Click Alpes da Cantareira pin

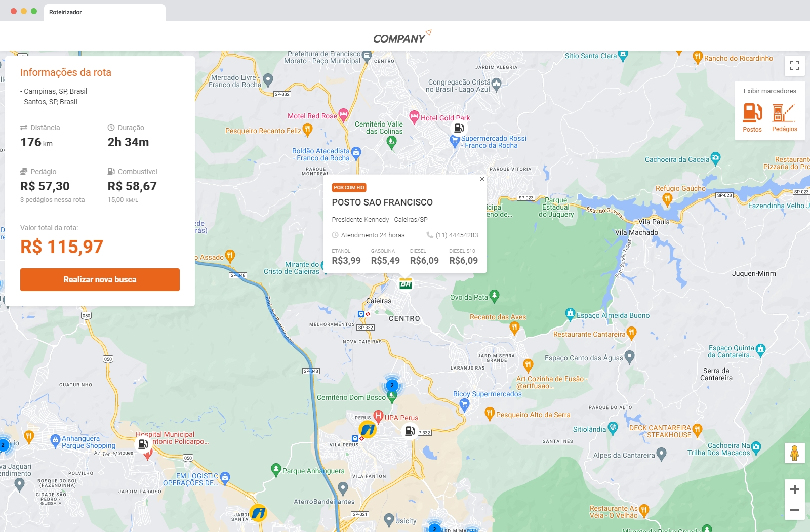pyautogui.click(x=661, y=454)
